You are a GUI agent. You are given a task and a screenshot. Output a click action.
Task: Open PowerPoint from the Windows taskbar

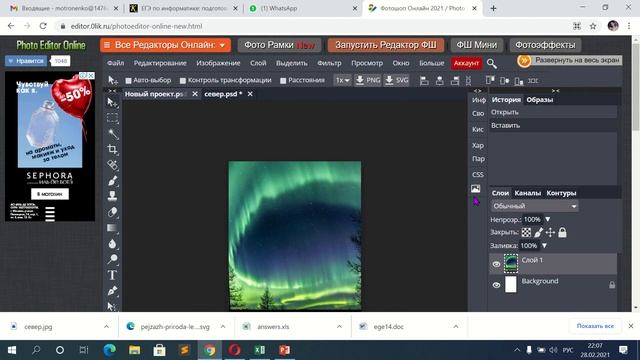pos(285,350)
